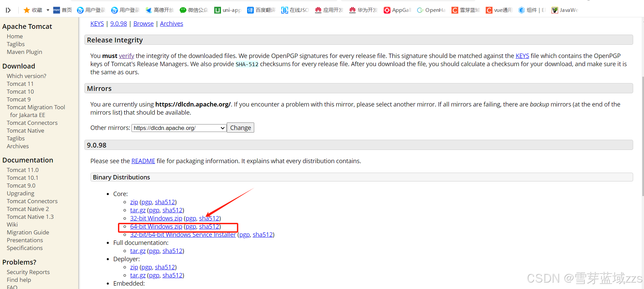Download the Core tar.gz distribution
Screen dimensions: 644x289
pos(138,210)
